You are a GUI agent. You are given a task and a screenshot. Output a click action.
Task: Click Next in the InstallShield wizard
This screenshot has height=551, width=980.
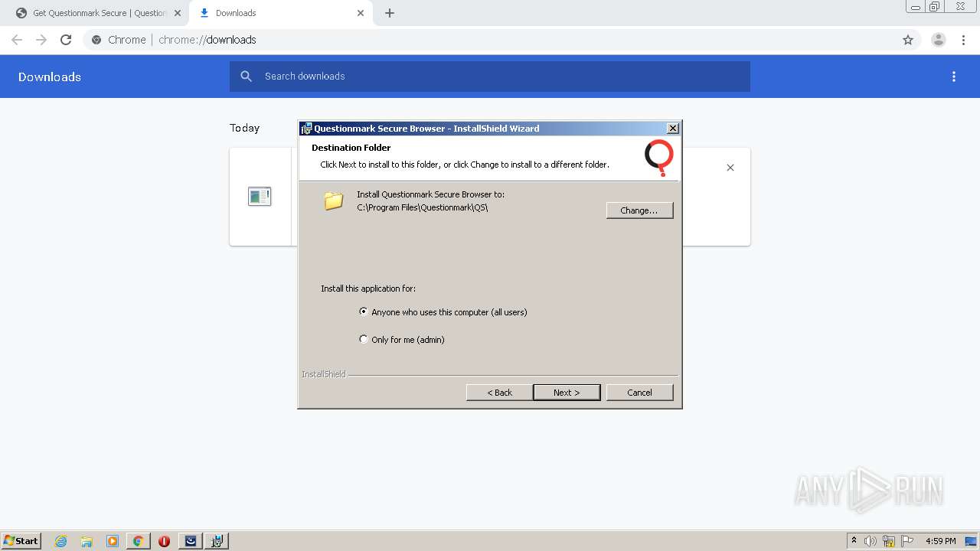click(x=567, y=393)
